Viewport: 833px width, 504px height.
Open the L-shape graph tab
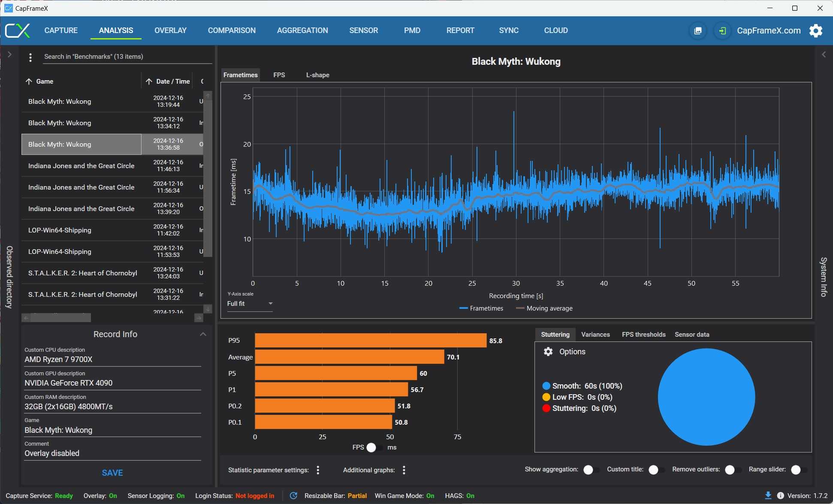pos(317,75)
